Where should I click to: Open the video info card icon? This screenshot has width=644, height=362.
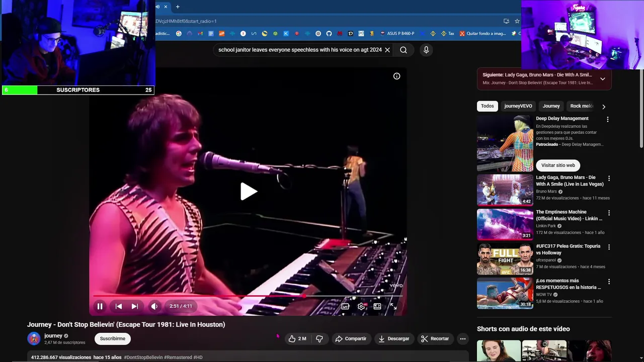tap(397, 76)
